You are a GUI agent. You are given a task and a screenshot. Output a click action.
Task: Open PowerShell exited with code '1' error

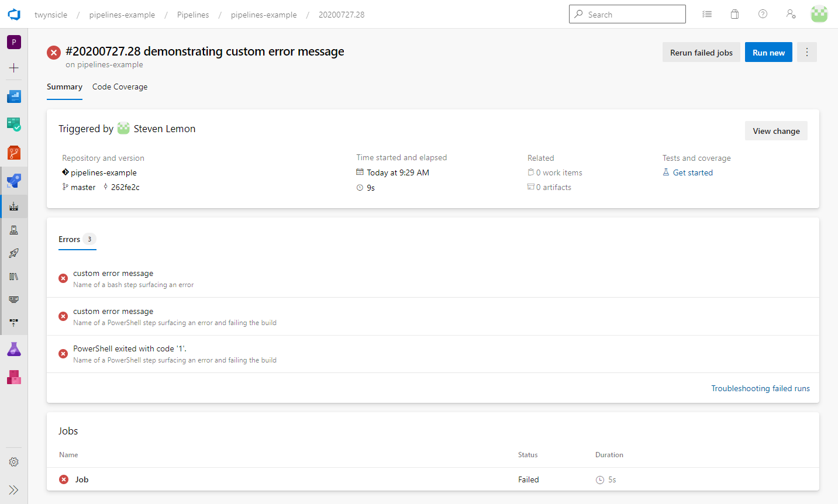433,354
